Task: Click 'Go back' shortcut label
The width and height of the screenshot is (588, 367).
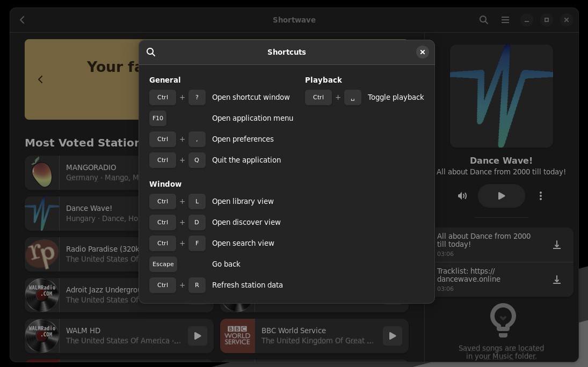Action: [226, 265]
